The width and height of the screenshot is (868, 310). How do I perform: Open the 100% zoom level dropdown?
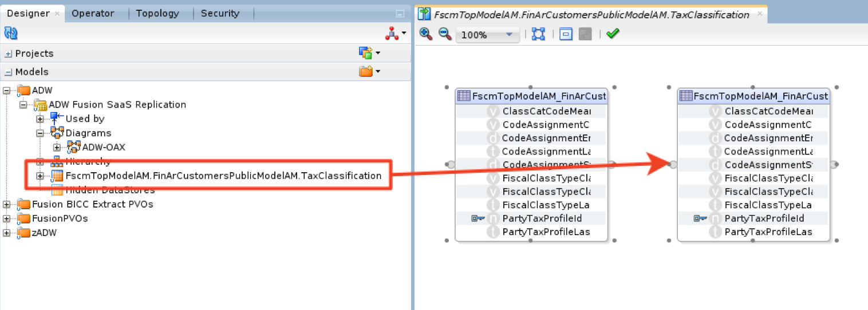pos(487,35)
